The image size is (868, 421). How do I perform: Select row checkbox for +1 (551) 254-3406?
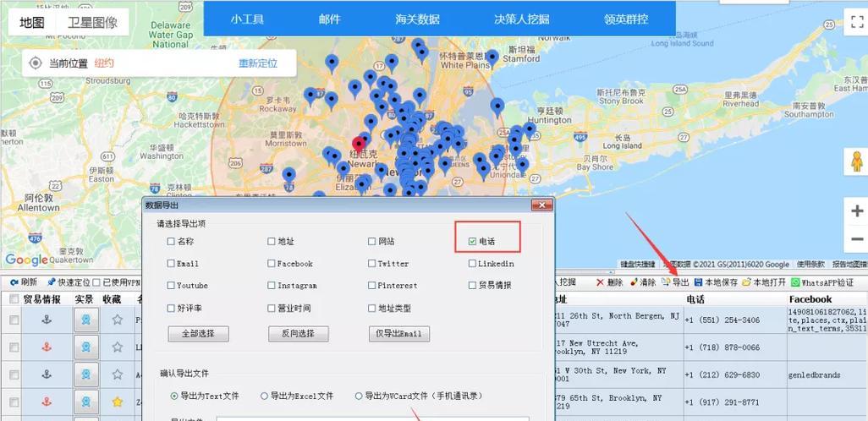click(x=14, y=320)
